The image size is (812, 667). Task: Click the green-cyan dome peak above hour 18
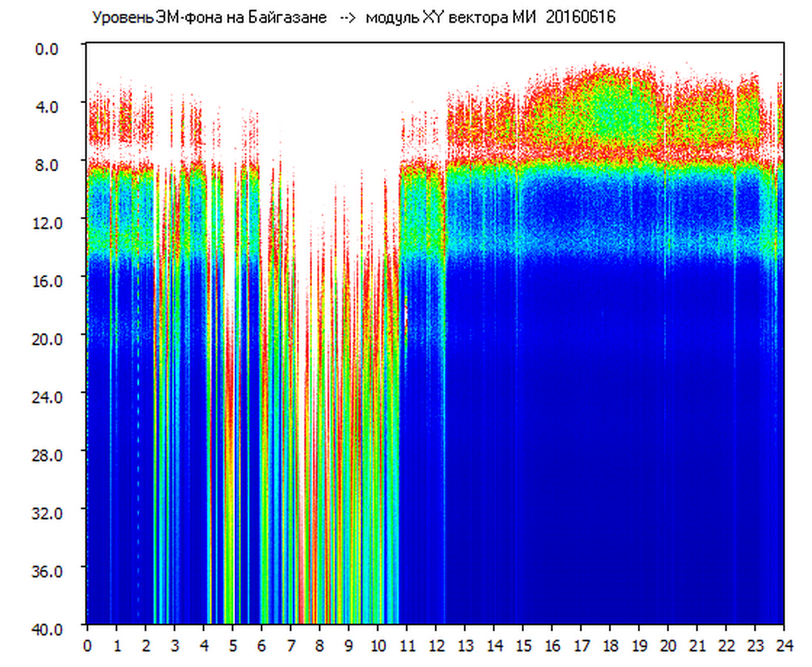(x=609, y=104)
